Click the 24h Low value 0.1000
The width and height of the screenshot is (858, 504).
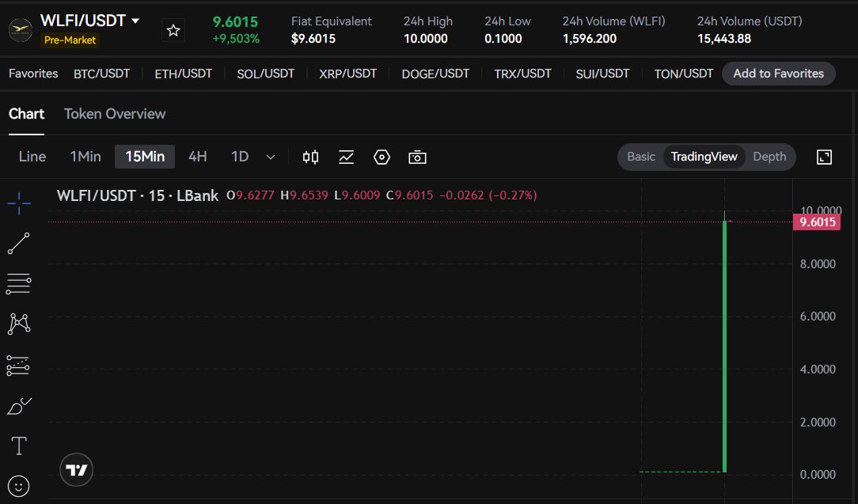pos(503,39)
